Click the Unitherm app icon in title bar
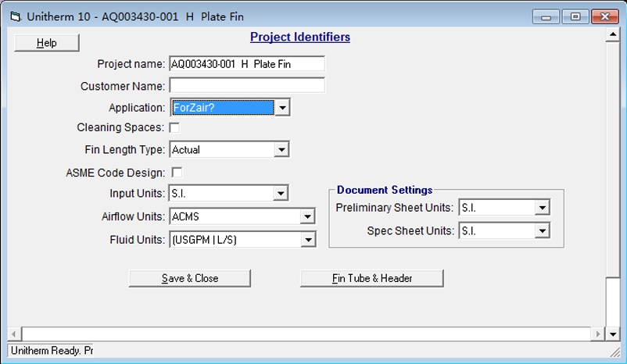This screenshot has width=627, height=364. (x=15, y=16)
